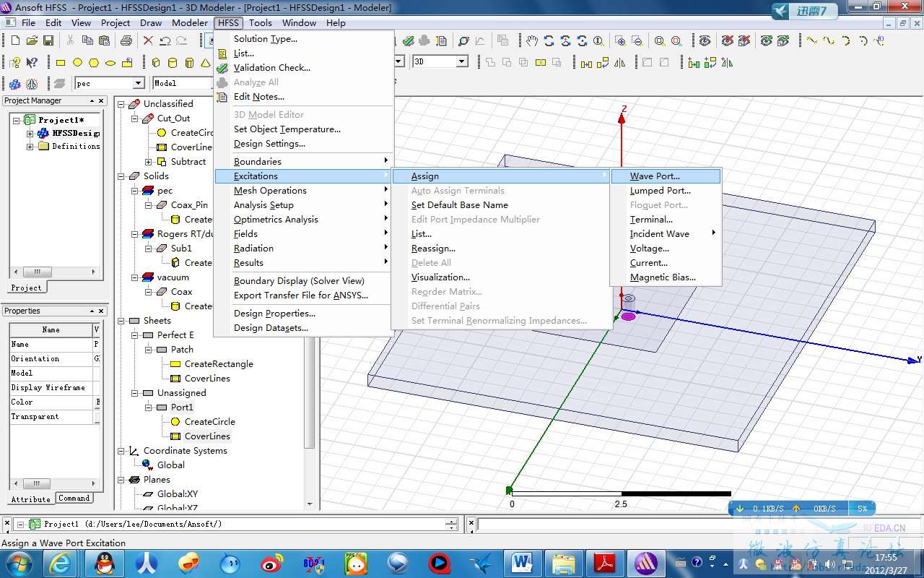The width and height of the screenshot is (924, 578).
Task: Open Analysis Setup submenu
Action: pyautogui.click(x=304, y=205)
